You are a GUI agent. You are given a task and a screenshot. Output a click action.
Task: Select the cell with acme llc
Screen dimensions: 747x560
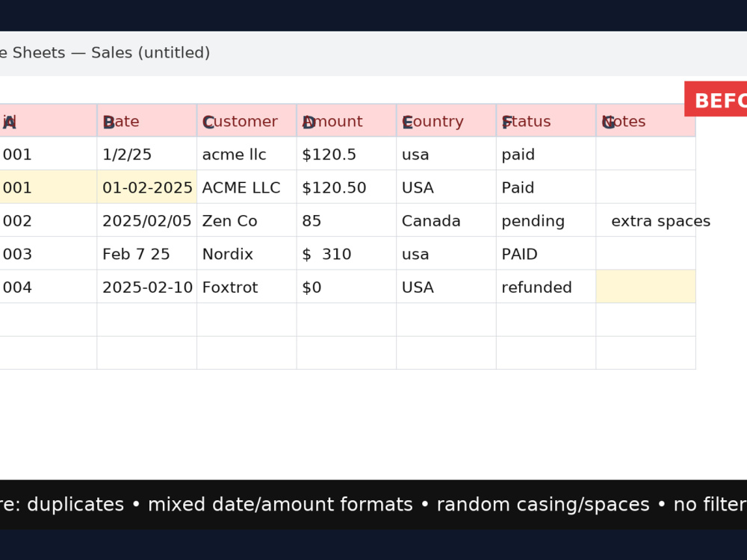click(x=247, y=153)
